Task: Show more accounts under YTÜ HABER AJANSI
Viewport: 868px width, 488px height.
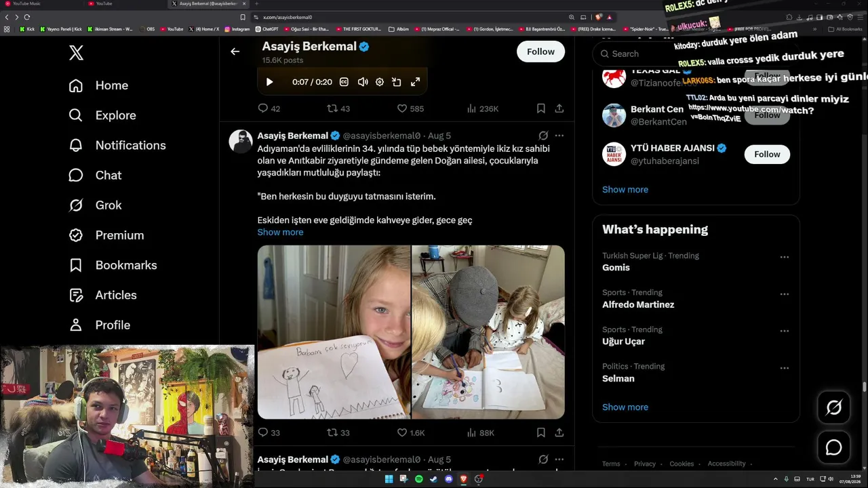Action: coord(625,189)
